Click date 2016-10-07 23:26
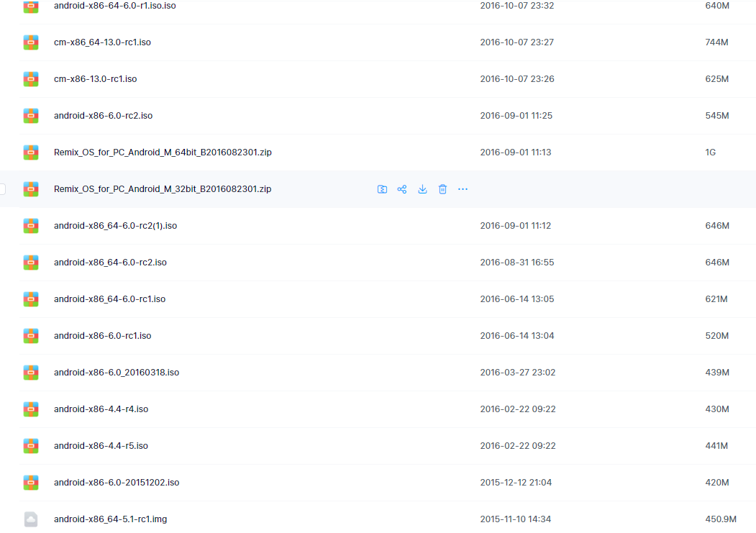This screenshot has height=533, width=756. coord(517,79)
